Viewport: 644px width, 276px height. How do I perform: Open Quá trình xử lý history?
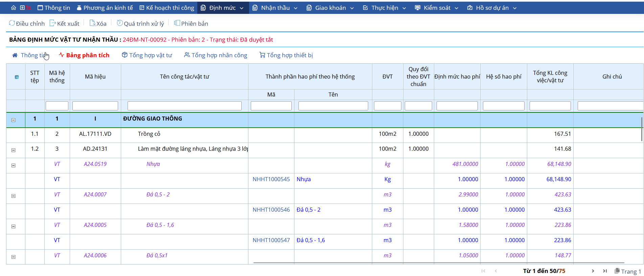(140, 23)
